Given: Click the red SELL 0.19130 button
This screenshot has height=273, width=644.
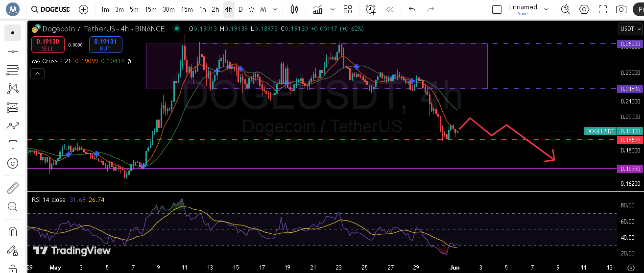Looking at the screenshot, I should (48, 45).
